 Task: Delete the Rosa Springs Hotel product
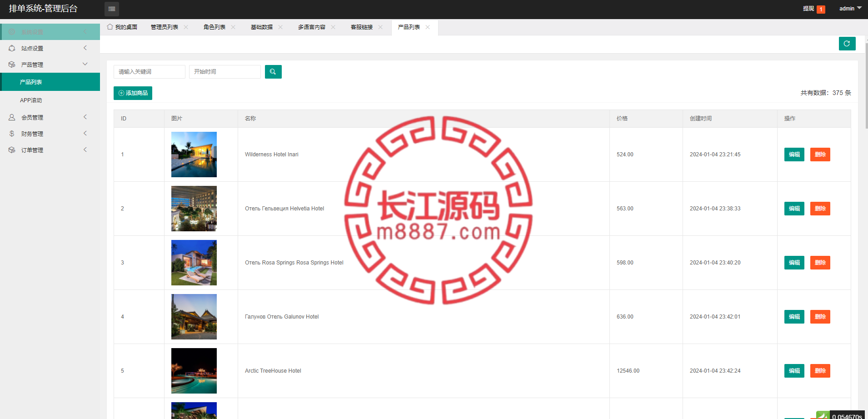coord(820,263)
